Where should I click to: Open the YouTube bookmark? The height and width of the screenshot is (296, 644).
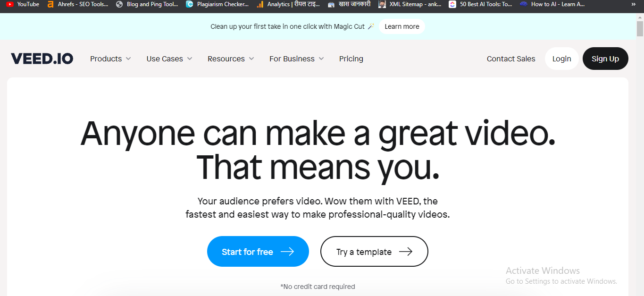point(23,4)
